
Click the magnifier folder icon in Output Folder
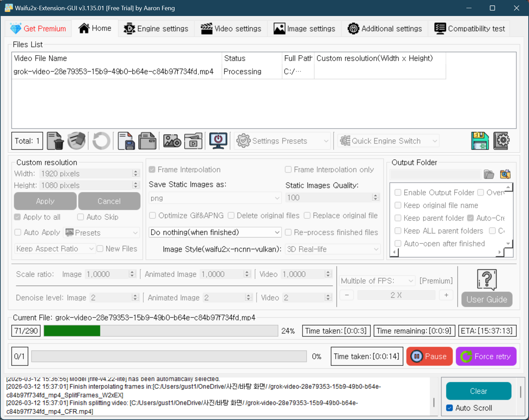[x=505, y=174]
